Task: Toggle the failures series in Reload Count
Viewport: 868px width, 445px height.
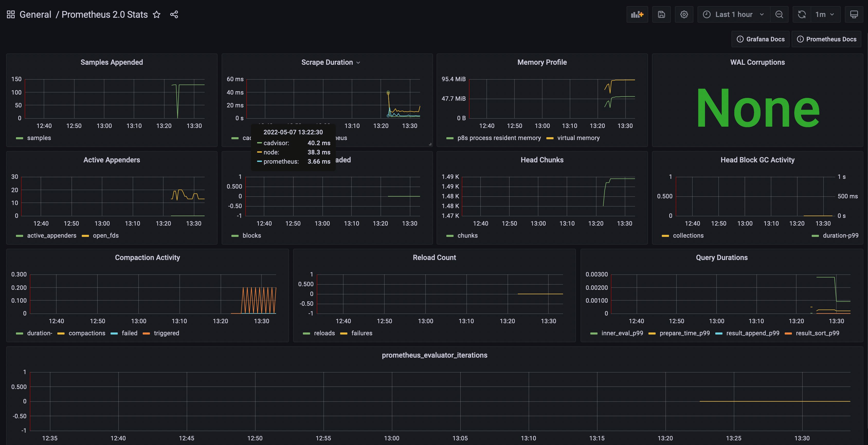Action: [x=361, y=333]
